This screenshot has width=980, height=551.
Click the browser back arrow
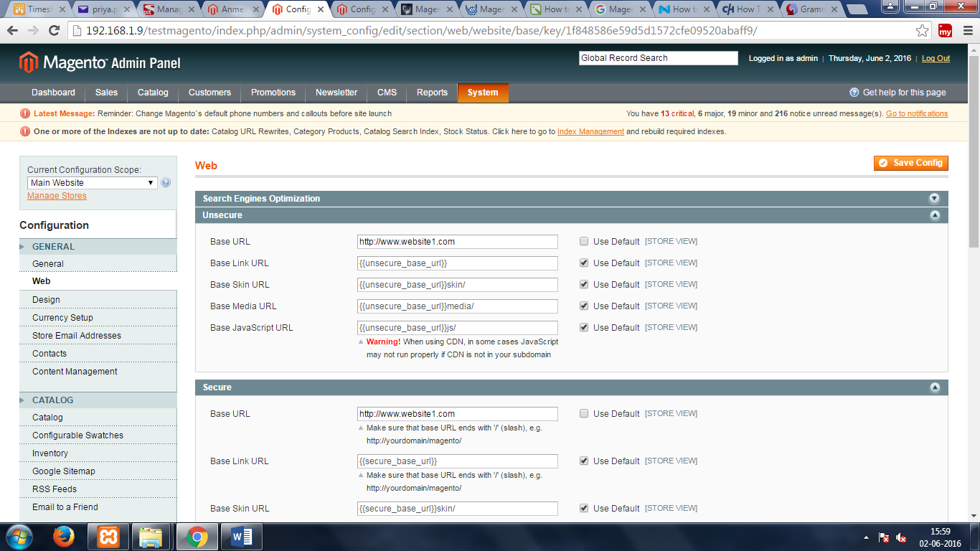click(x=13, y=31)
